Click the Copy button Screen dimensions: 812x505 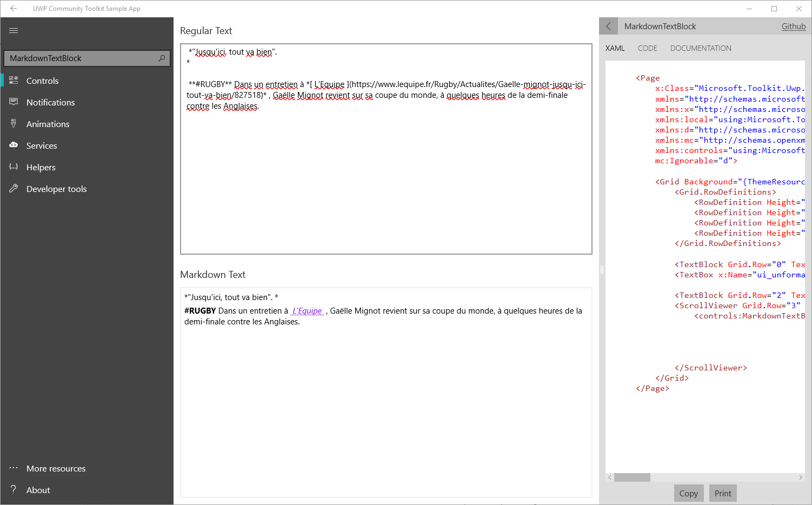[x=688, y=493]
